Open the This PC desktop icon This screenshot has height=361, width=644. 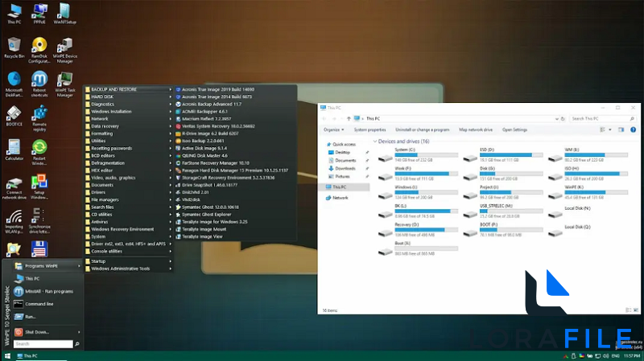14,14
